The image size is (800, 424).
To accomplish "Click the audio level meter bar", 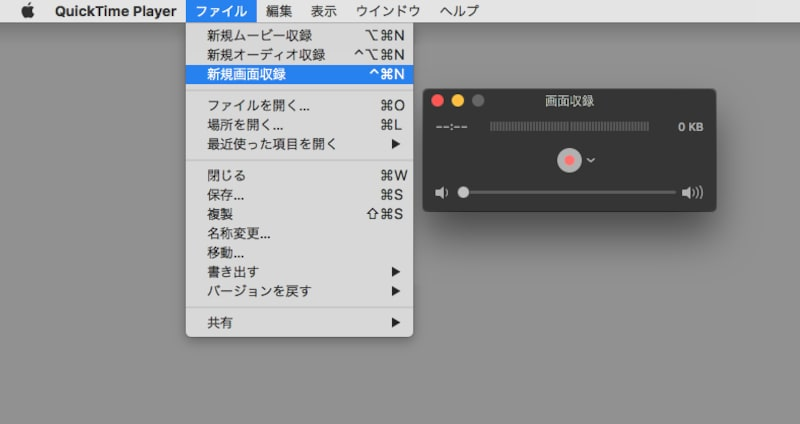I will [569, 126].
